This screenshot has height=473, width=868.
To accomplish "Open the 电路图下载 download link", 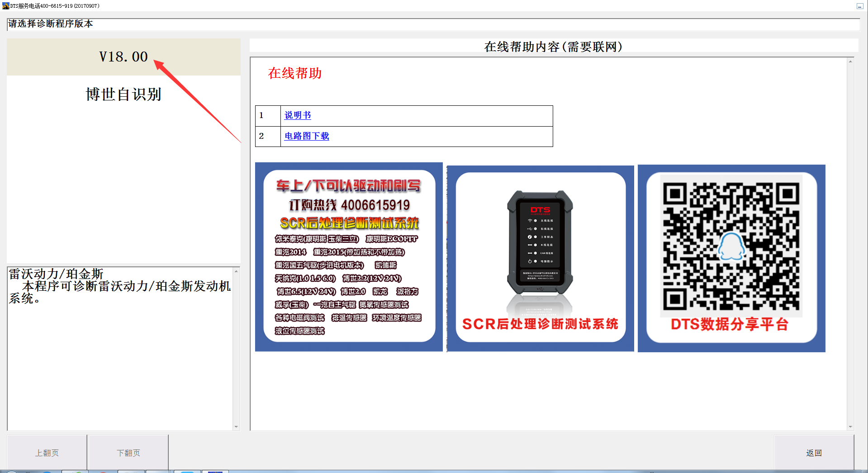I will pyautogui.click(x=307, y=136).
